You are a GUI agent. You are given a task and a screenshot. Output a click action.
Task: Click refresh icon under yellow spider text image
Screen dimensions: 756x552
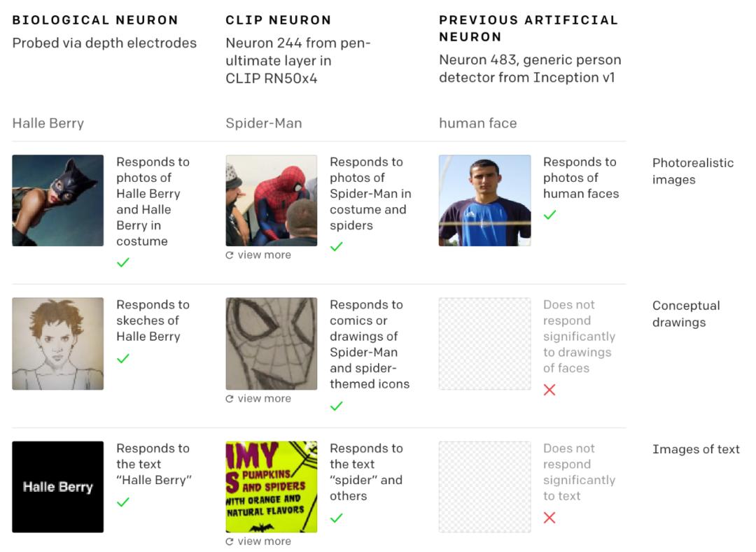(x=230, y=542)
